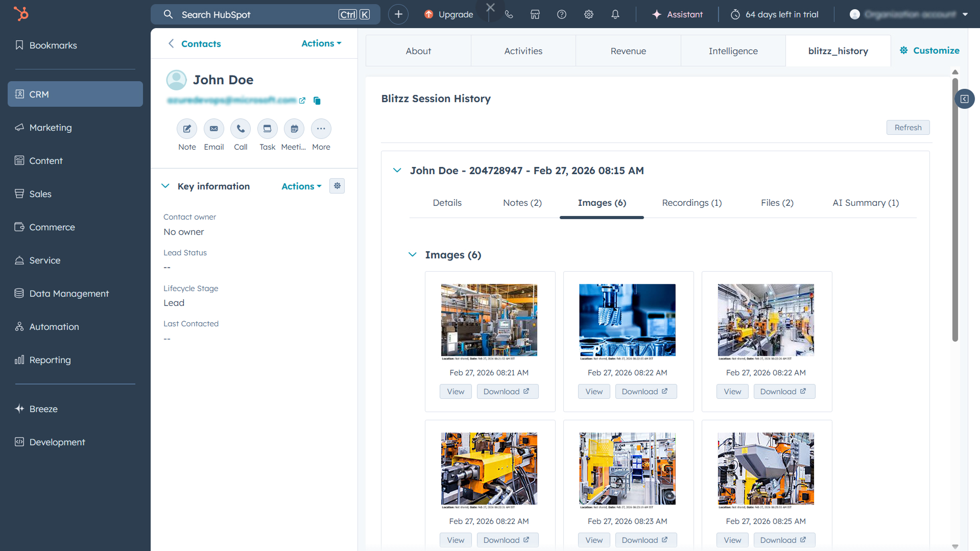Click 64 days left in trial

[775, 14]
